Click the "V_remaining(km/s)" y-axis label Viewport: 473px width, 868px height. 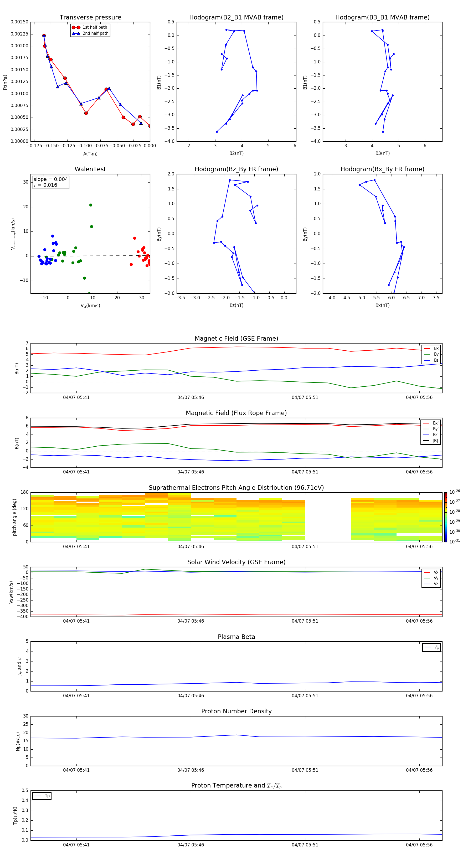click(x=13, y=234)
